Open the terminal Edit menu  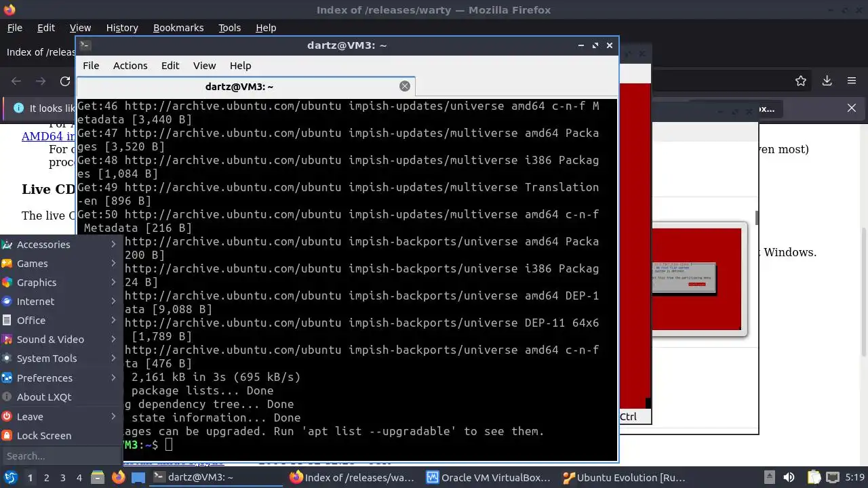[x=170, y=66]
